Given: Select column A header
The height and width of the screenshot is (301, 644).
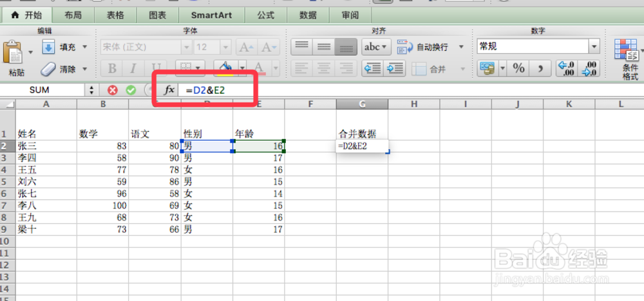Looking at the screenshot, I should click(46, 104).
